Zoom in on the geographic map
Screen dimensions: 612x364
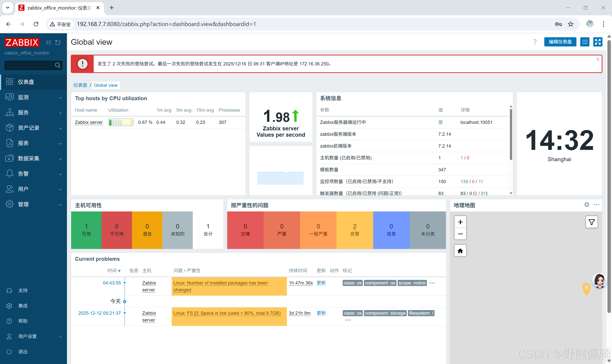(x=460, y=222)
